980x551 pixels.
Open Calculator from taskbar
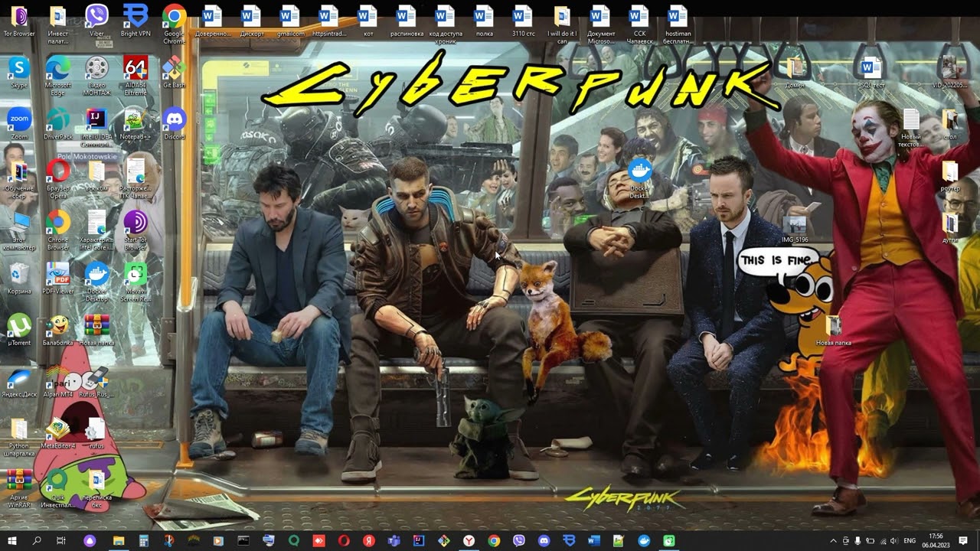tap(143, 541)
